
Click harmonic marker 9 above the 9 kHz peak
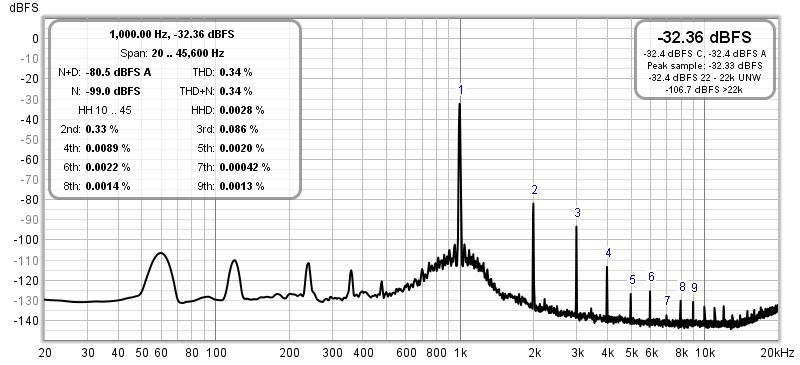point(694,287)
